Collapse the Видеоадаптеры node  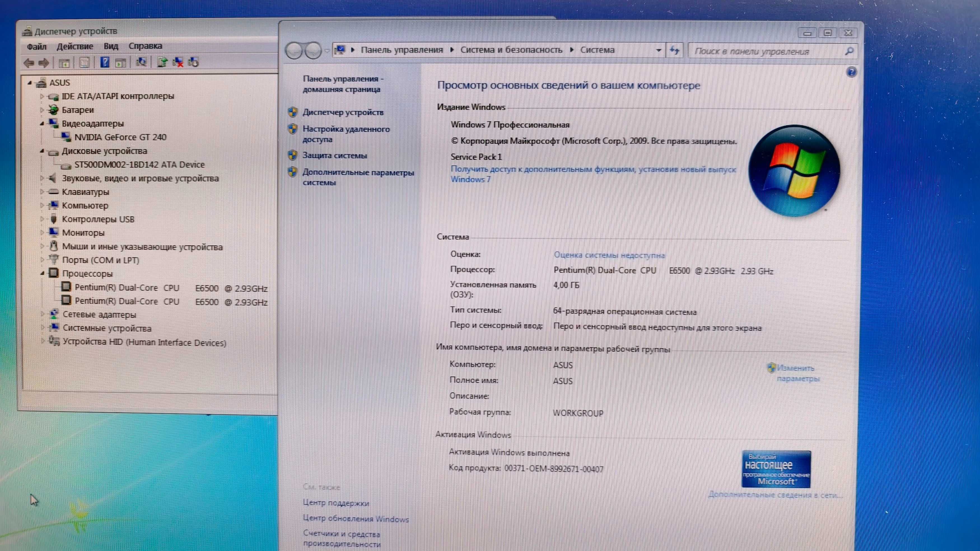click(42, 123)
